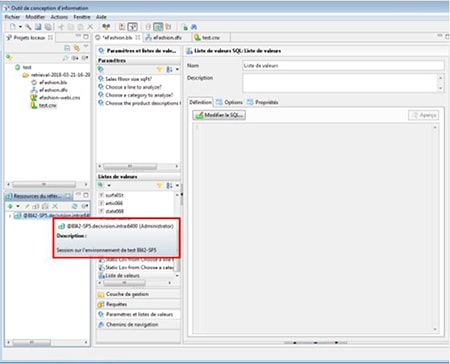Click the New document toolbar icon
The width and height of the screenshot is (450, 364).
pos(13,27)
